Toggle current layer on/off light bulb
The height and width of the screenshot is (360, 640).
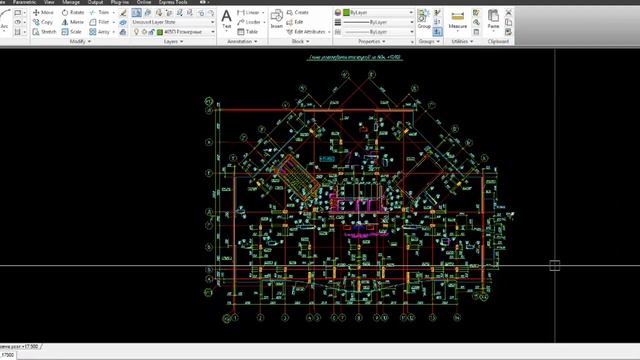coord(137,32)
